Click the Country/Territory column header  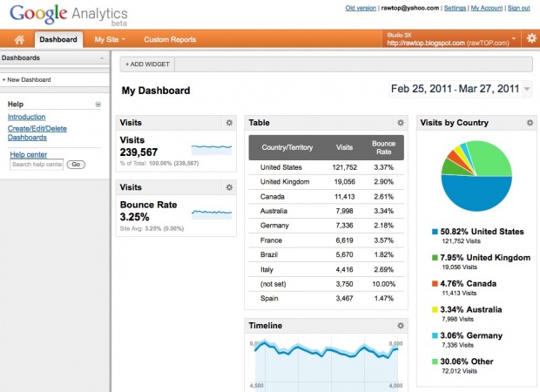pyautogui.click(x=287, y=147)
